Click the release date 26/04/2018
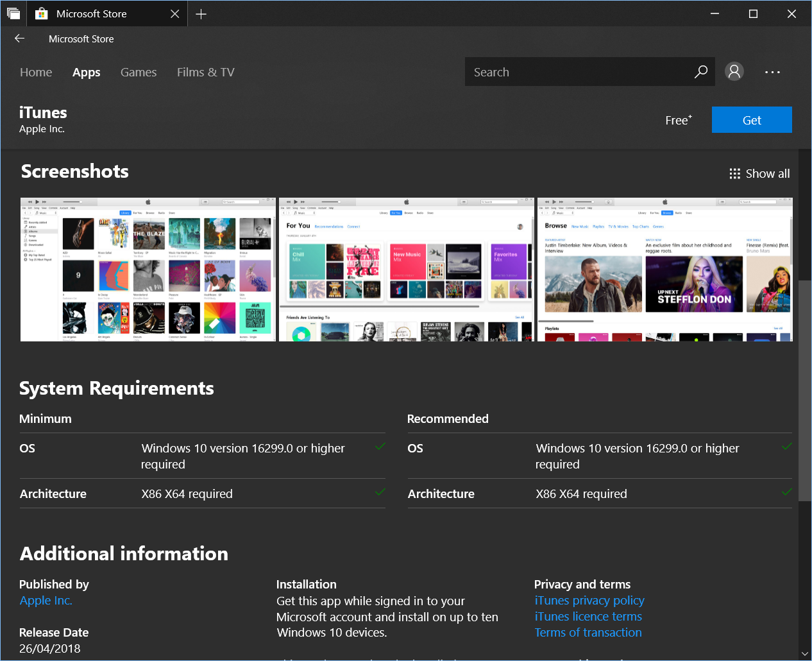812x661 pixels. 50,649
